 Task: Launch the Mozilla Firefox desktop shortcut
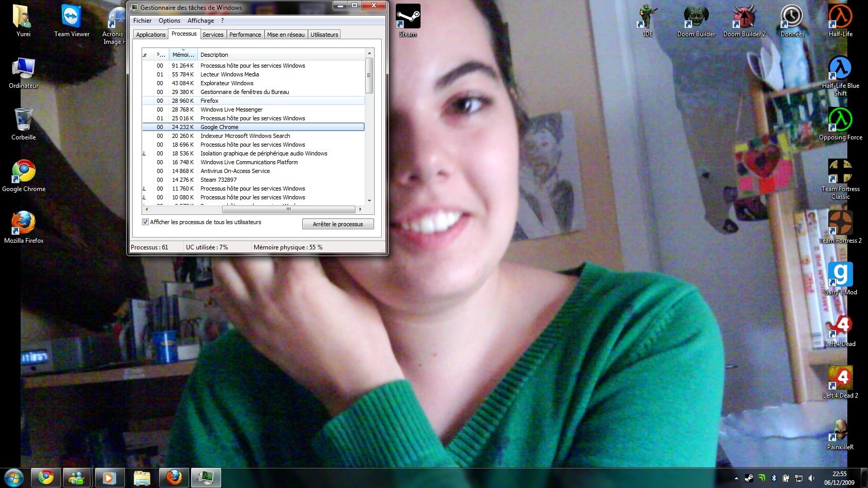[24, 227]
